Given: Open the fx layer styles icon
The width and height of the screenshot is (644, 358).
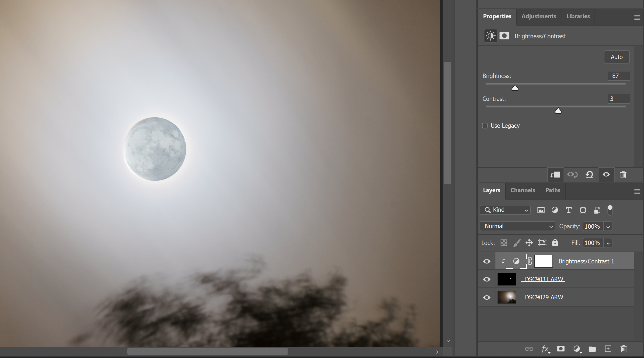Looking at the screenshot, I should pyautogui.click(x=545, y=349).
